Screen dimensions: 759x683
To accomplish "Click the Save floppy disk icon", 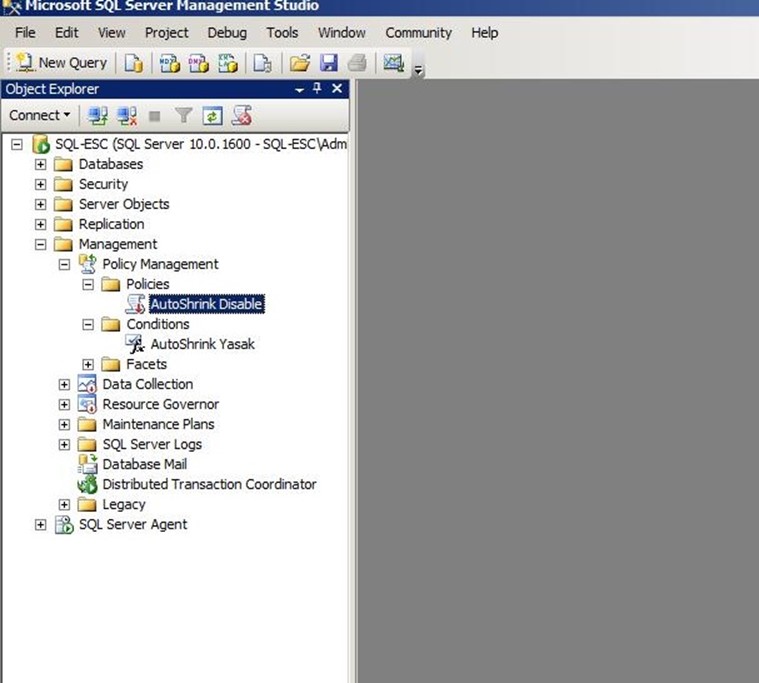I will tap(329, 63).
